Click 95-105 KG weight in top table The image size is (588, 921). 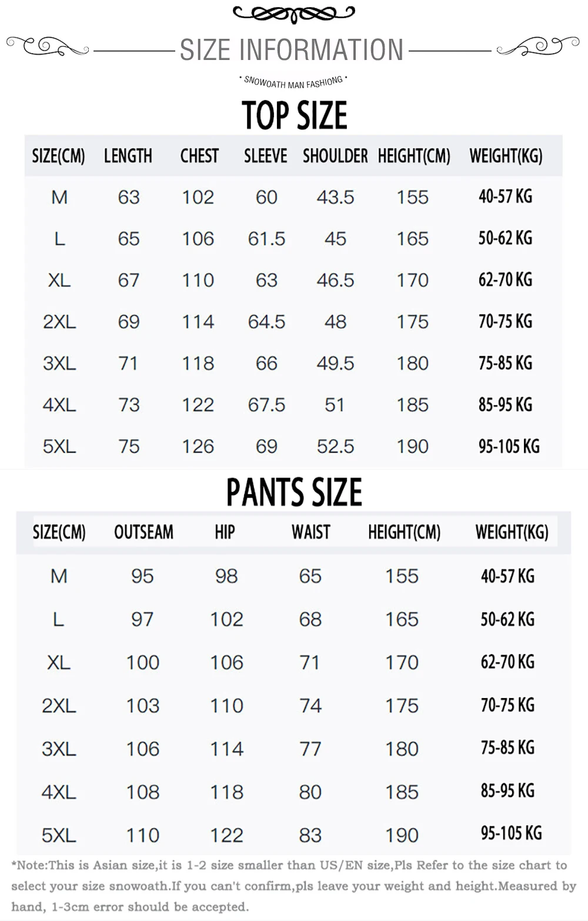(x=509, y=446)
